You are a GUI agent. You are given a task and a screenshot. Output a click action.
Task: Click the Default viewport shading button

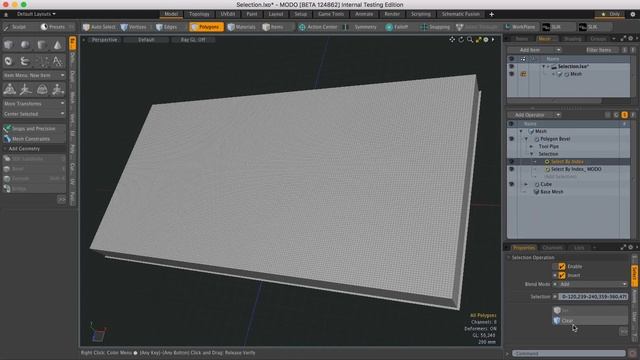pyautogui.click(x=146, y=40)
